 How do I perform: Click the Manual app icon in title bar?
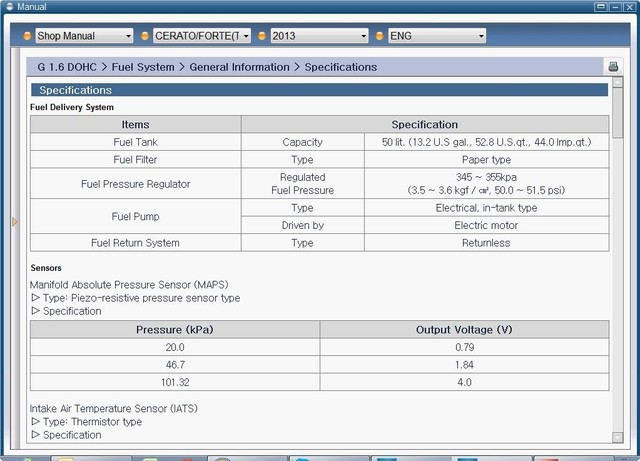(x=9, y=7)
